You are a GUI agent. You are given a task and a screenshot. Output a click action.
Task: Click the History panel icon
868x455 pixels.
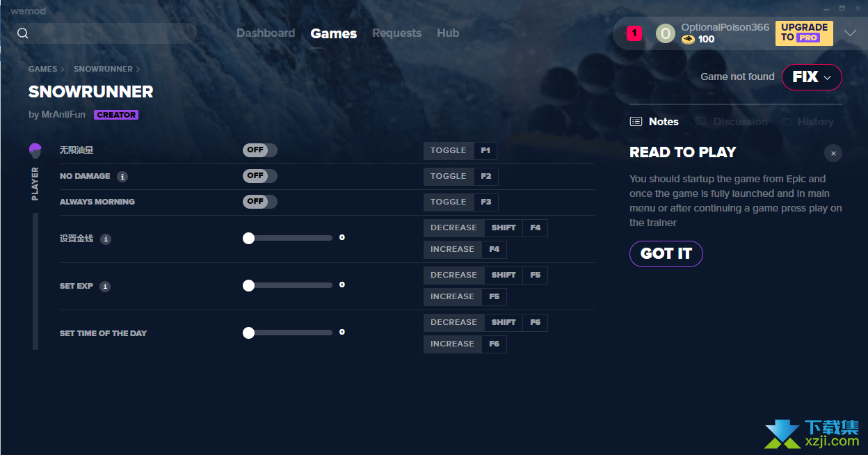[x=787, y=122]
